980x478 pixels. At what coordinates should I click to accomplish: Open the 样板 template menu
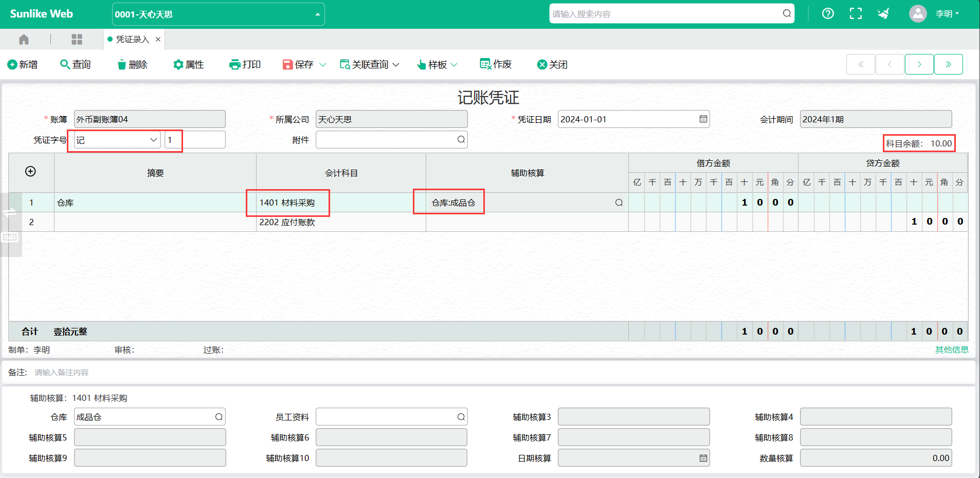pyautogui.click(x=437, y=65)
